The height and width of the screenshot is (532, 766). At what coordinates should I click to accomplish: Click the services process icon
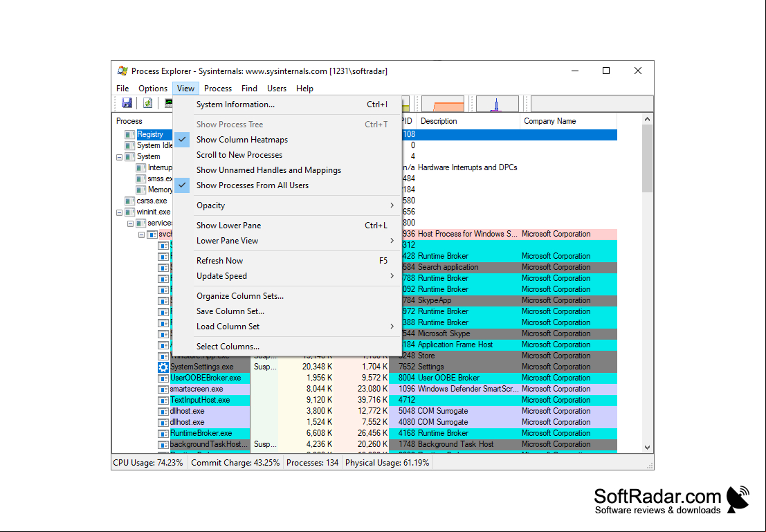click(140, 223)
